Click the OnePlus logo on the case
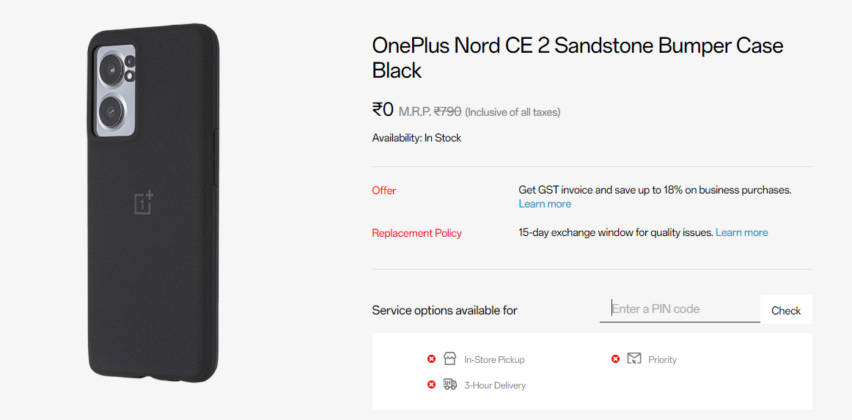This screenshot has height=420, width=852. (x=144, y=201)
